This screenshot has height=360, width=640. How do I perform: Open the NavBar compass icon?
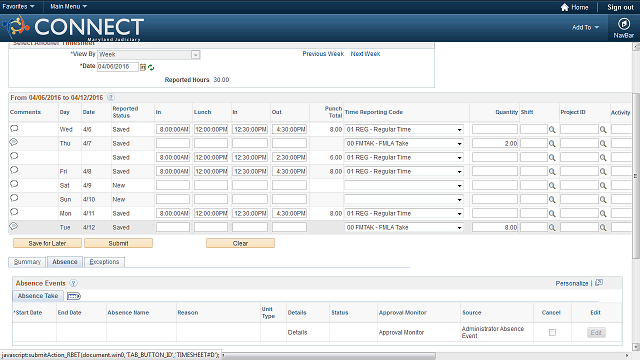pyautogui.click(x=623, y=24)
